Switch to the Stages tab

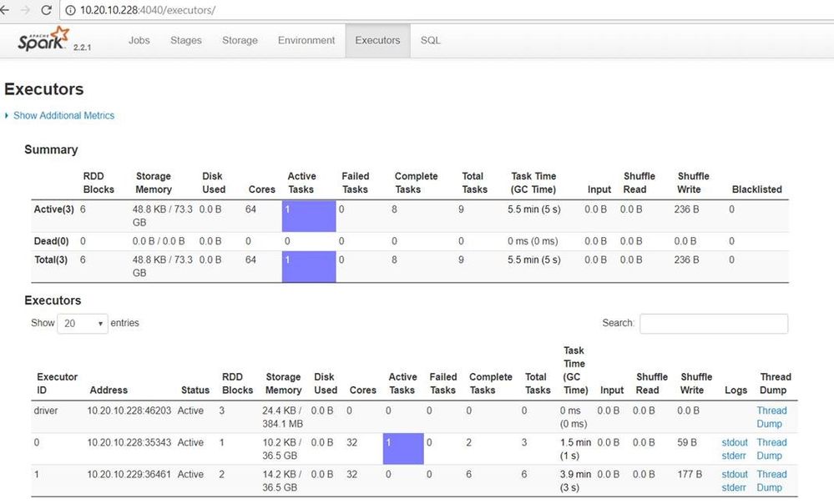(185, 41)
